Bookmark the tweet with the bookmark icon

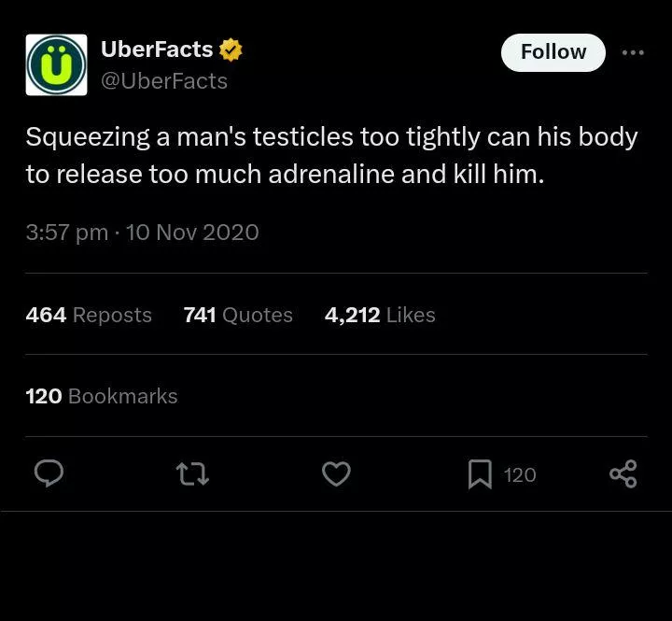[479, 474]
